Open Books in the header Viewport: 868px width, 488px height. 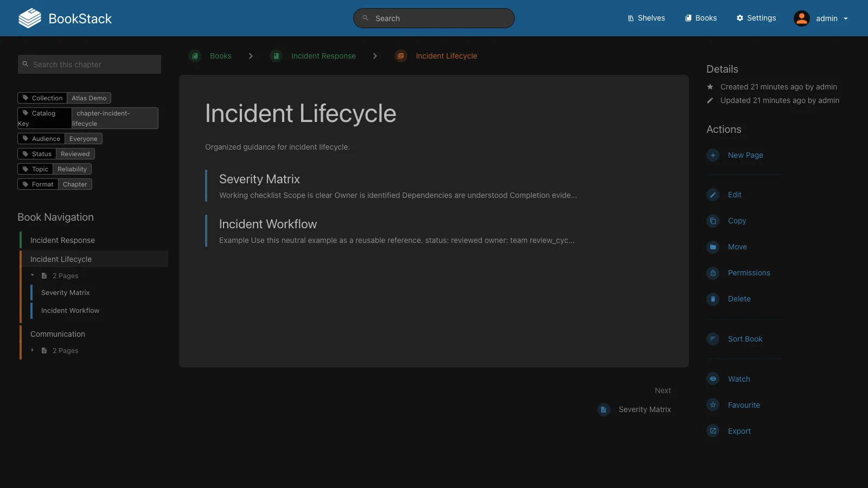[701, 18]
